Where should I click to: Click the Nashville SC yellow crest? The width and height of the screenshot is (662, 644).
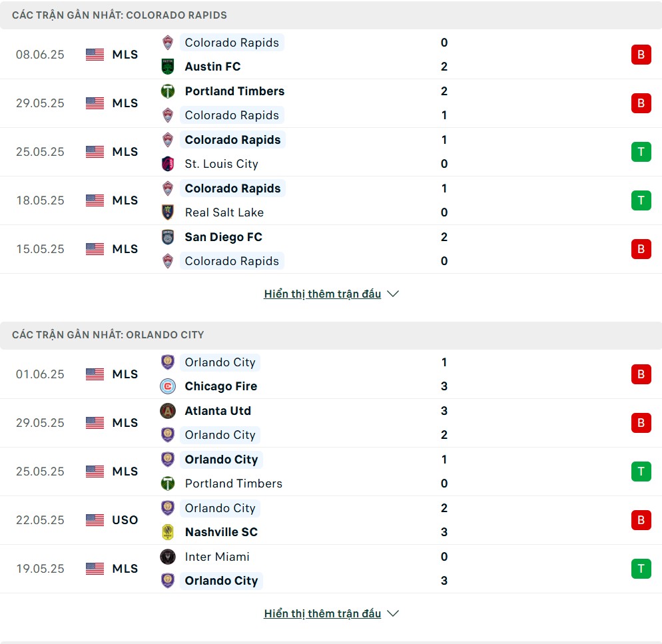click(x=168, y=532)
